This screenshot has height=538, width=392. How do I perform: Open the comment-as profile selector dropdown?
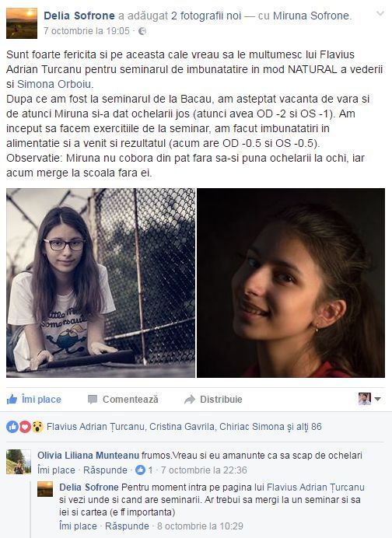[x=369, y=399]
